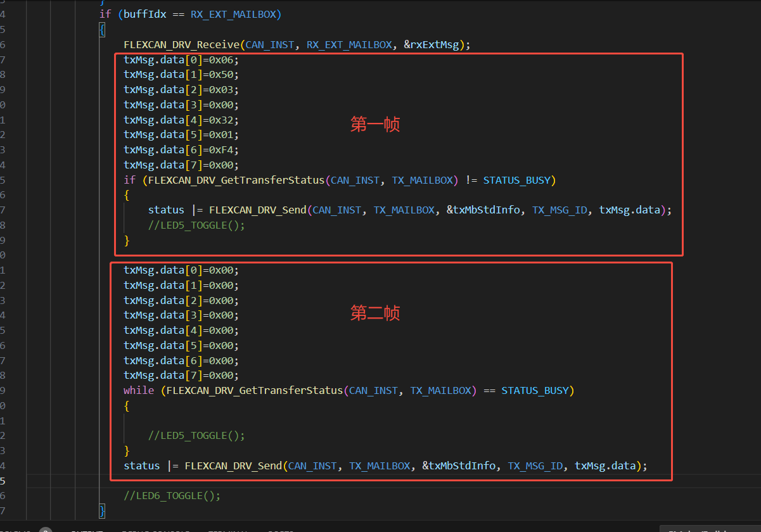Place cursor on the FLEXCAN_DRV_Receive call line
Viewport: 761px width, 532px height.
point(297,44)
